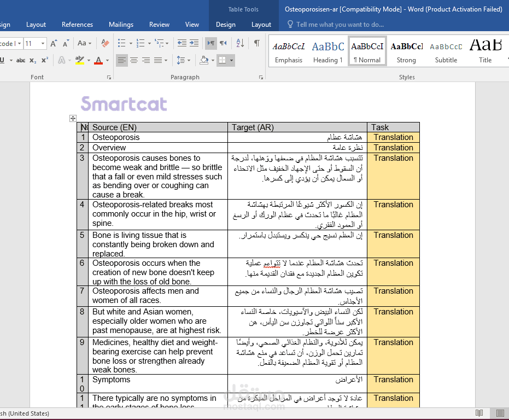Open text effects glowing A
Image resolution: width=509 pixels, height=420 pixels.
62,60
